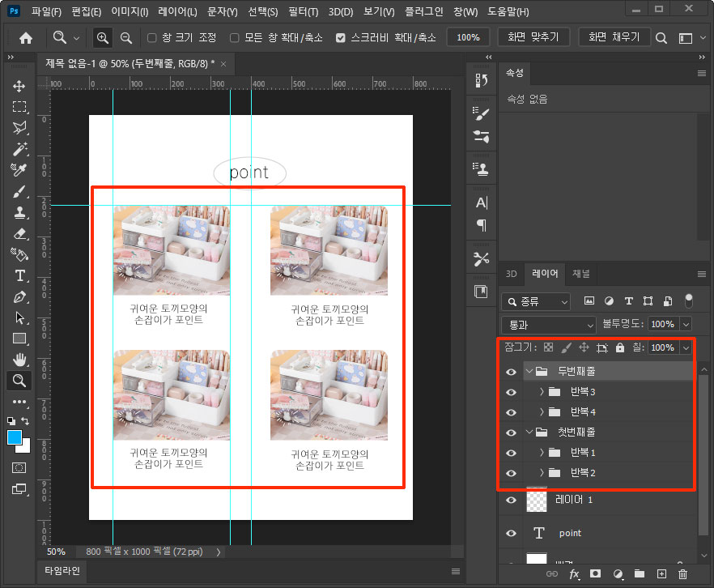Enable the 창 크기 조정 checkbox

pos(152,38)
